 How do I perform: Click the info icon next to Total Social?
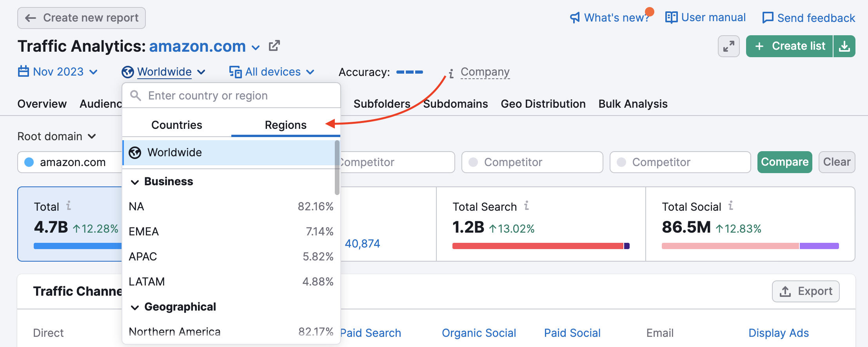(731, 206)
